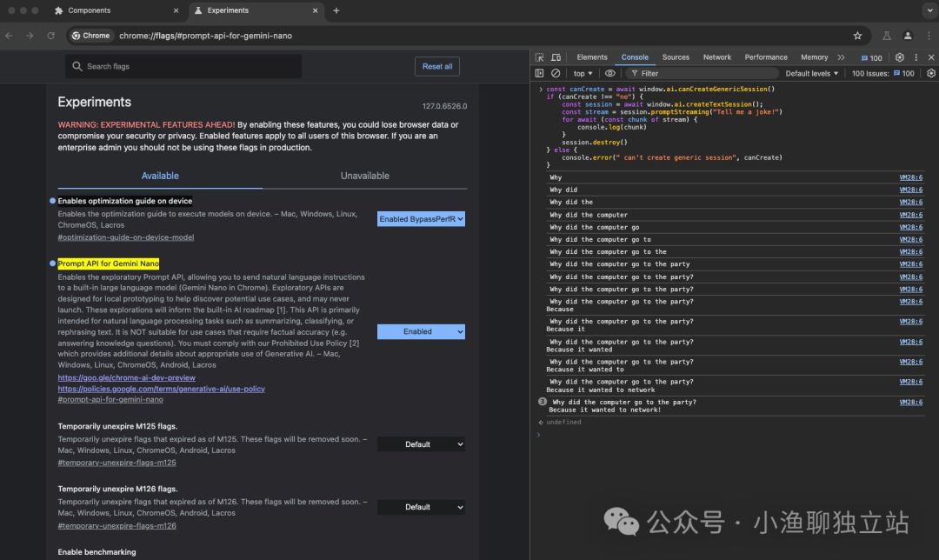Create a live expression with the eye icon
The image size is (939, 560).
coord(609,73)
